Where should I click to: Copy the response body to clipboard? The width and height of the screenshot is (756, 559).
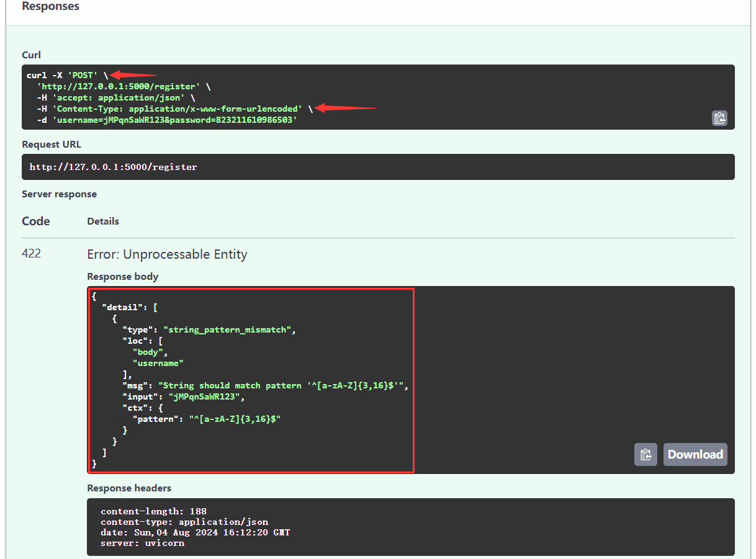[645, 455]
